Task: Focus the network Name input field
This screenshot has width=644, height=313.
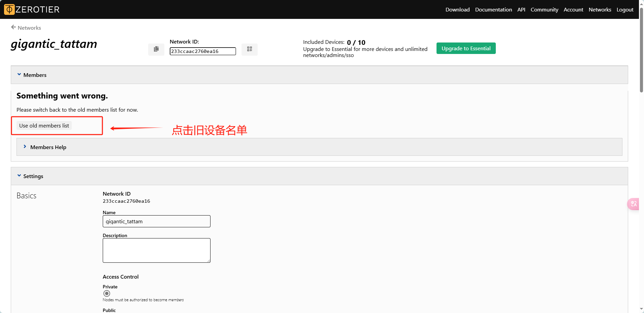Action: (x=157, y=221)
